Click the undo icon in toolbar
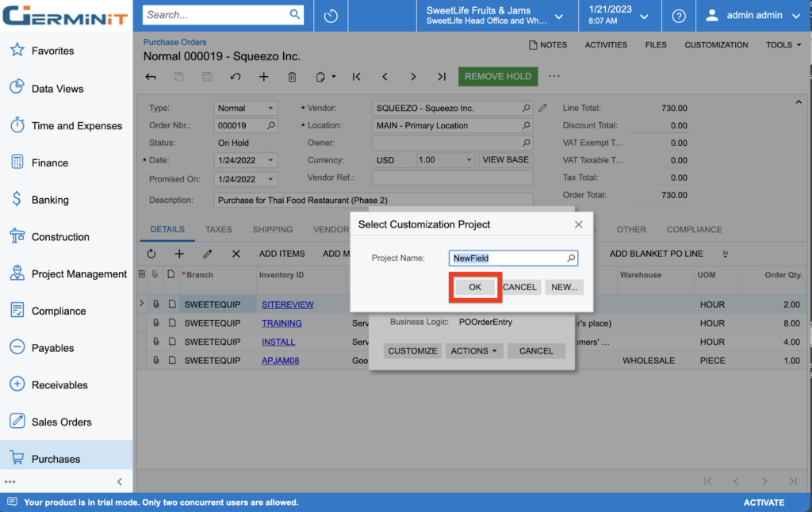This screenshot has width=812, height=512. (x=236, y=77)
